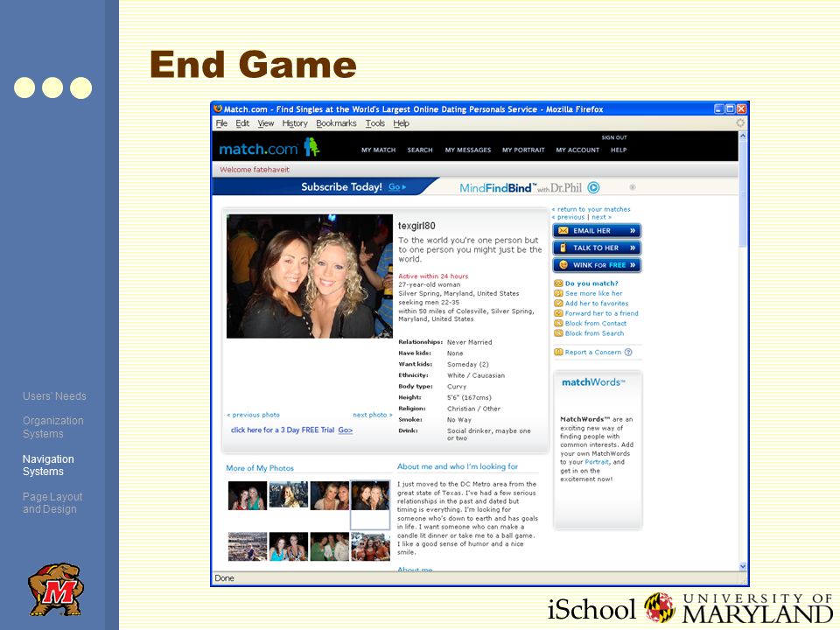Open fourth thumbnail in bottom photo row

click(x=370, y=546)
